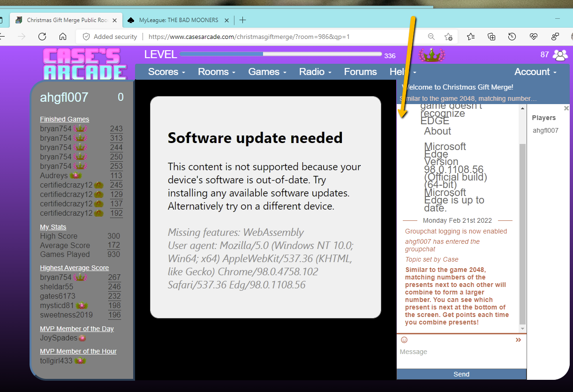Click sweetness2019 in the average score list

click(66, 315)
